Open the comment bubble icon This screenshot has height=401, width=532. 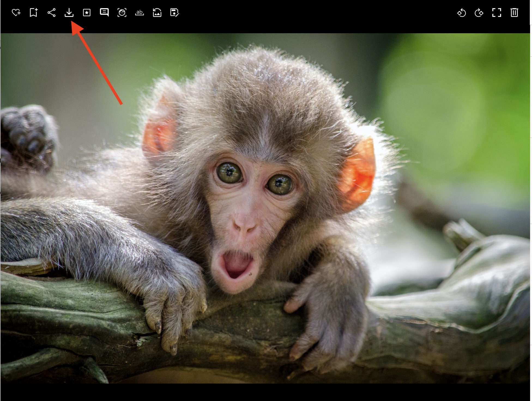point(104,13)
